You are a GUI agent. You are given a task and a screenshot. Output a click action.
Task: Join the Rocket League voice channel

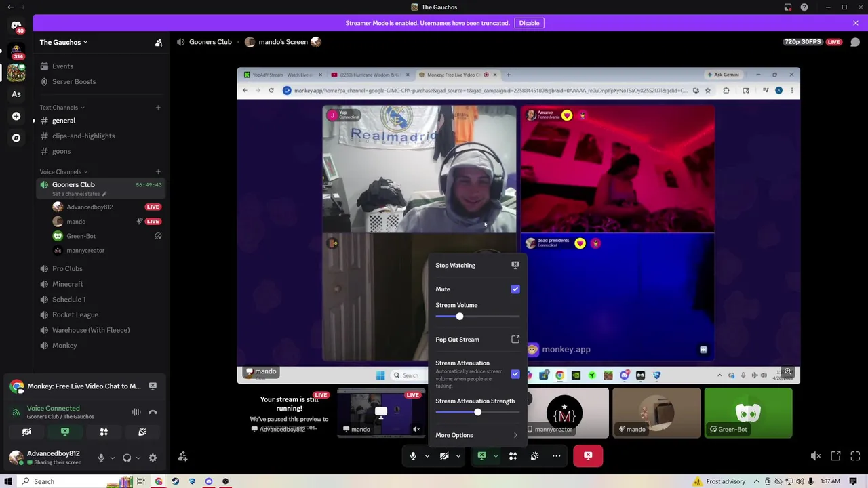(x=101, y=314)
